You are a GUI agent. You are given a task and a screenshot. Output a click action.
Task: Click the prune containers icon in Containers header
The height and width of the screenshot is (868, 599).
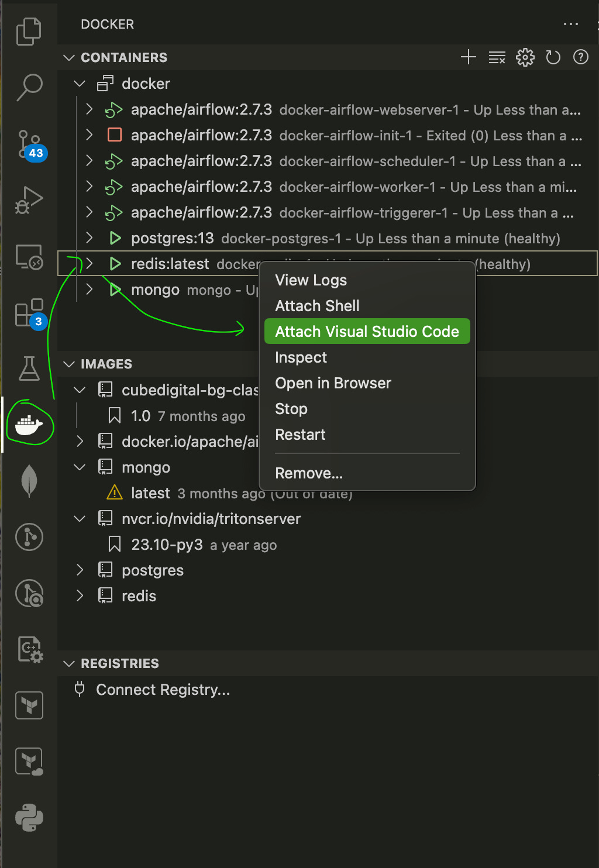pos(497,57)
